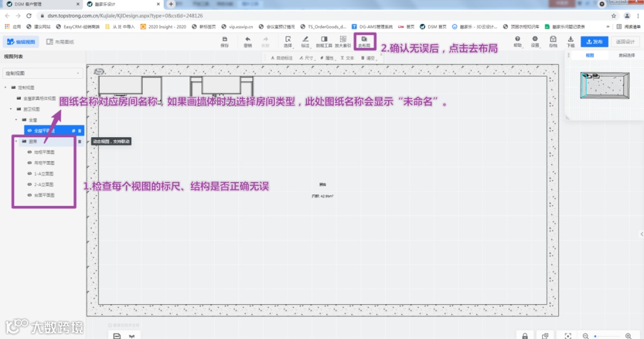Click 清空 clear in annotation bar
The width and height of the screenshot is (644, 339).
coord(368,58)
